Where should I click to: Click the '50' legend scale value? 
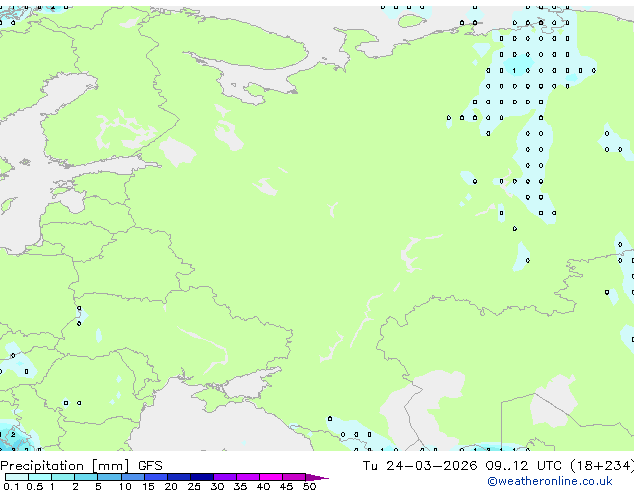click(x=309, y=486)
